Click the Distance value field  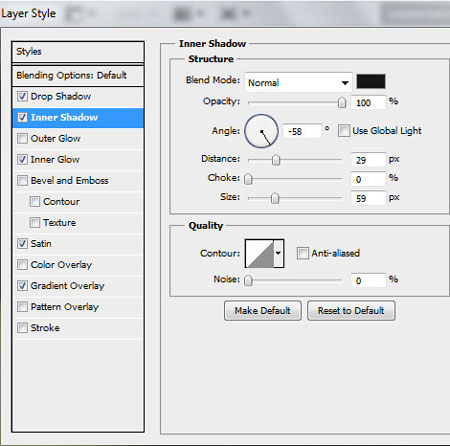368,160
